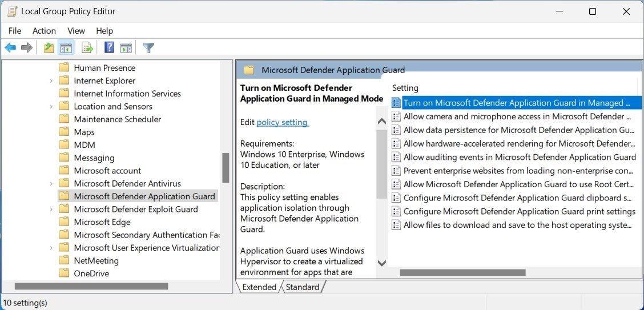Click description pane scroll up arrow

click(x=381, y=121)
